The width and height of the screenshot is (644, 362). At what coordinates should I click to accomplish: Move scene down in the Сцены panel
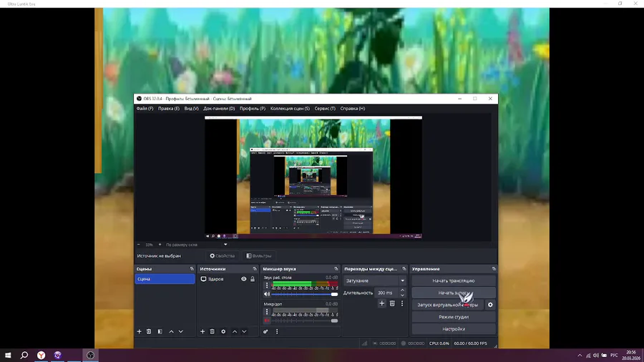tap(181, 332)
